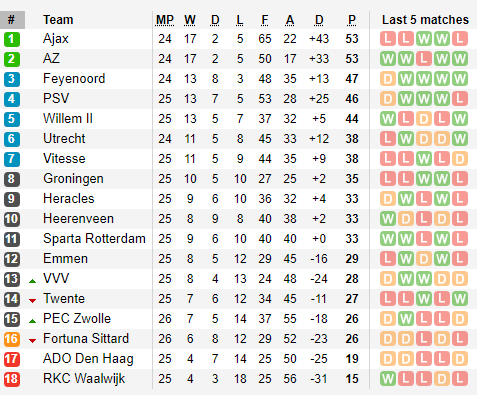
Task: Click Ajax's first red L result badge
Action: click(x=388, y=39)
